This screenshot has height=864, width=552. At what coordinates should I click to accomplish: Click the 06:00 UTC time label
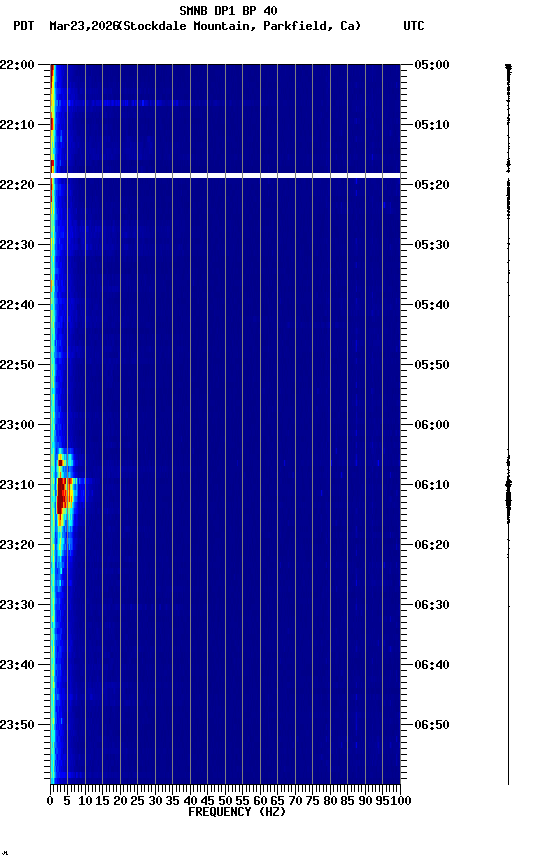432,425
